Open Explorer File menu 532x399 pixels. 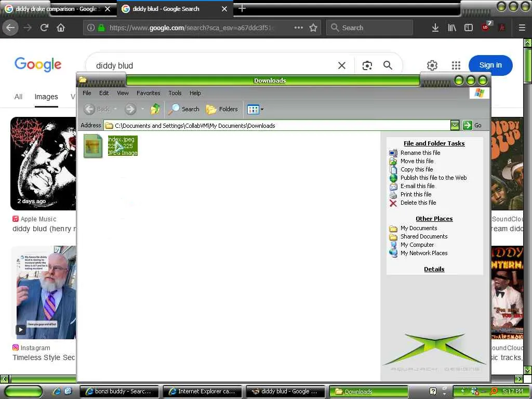pyautogui.click(x=87, y=93)
